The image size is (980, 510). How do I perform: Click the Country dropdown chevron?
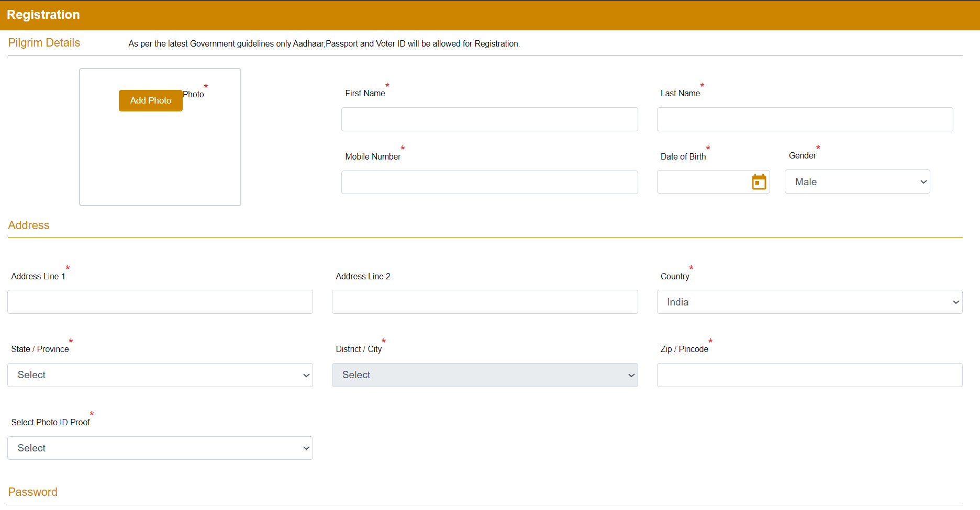pos(954,301)
